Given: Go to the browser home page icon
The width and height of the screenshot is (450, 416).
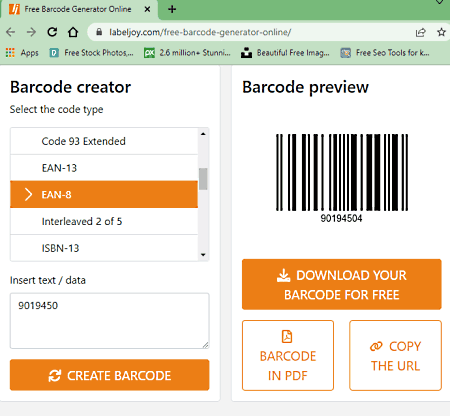Looking at the screenshot, I should pyautogui.click(x=73, y=32).
